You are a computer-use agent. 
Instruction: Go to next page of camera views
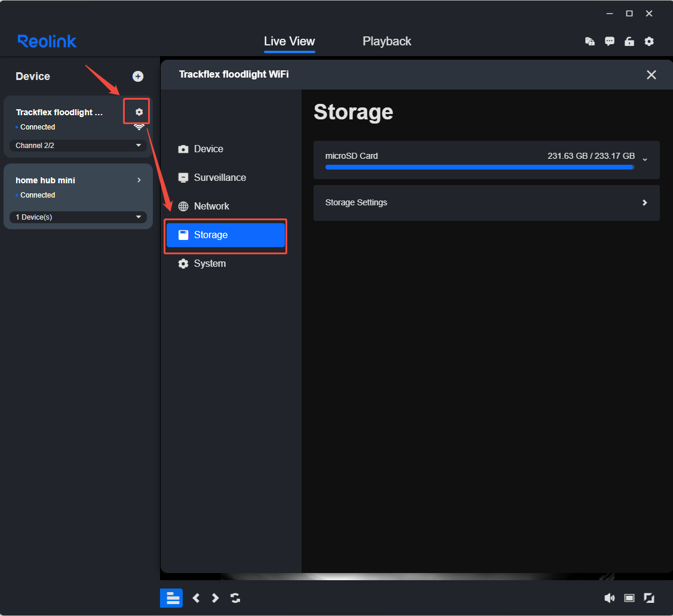click(216, 598)
